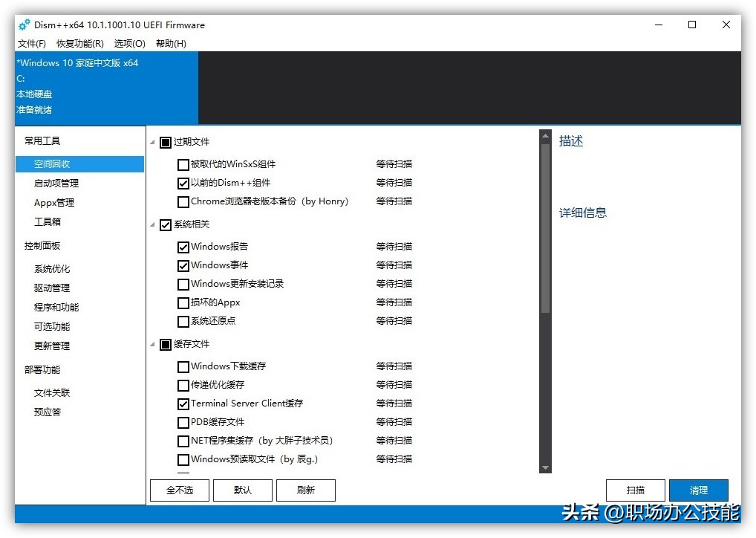The width and height of the screenshot is (756, 538).
Task: Collapse the 过期文件 group
Action: (x=153, y=142)
